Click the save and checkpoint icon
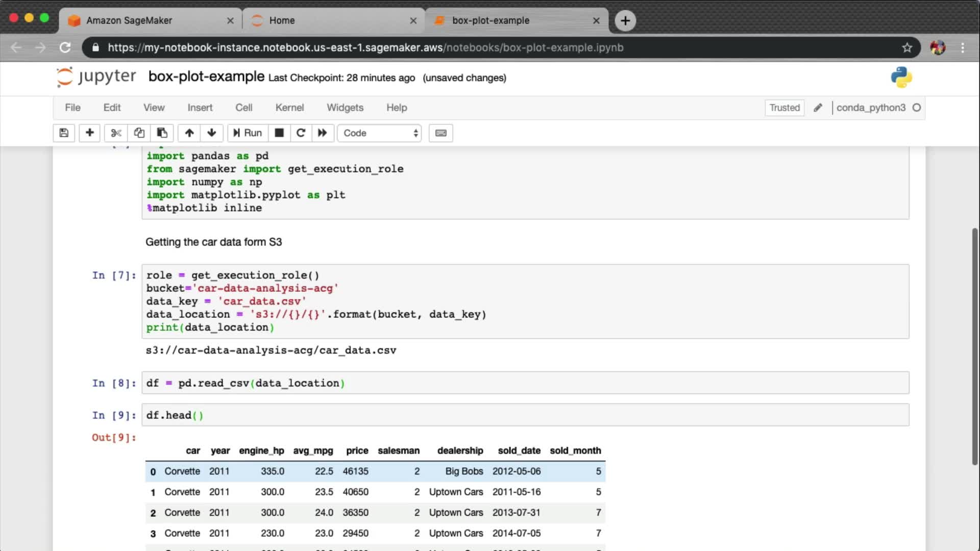This screenshot has height=551, width=980. (x=64, y=133)
